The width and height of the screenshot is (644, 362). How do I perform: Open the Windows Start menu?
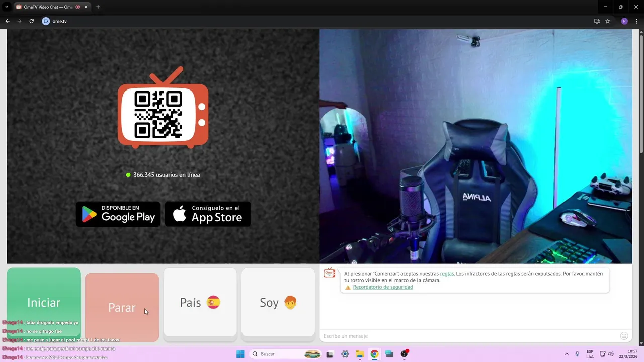(x=240, y=354)
